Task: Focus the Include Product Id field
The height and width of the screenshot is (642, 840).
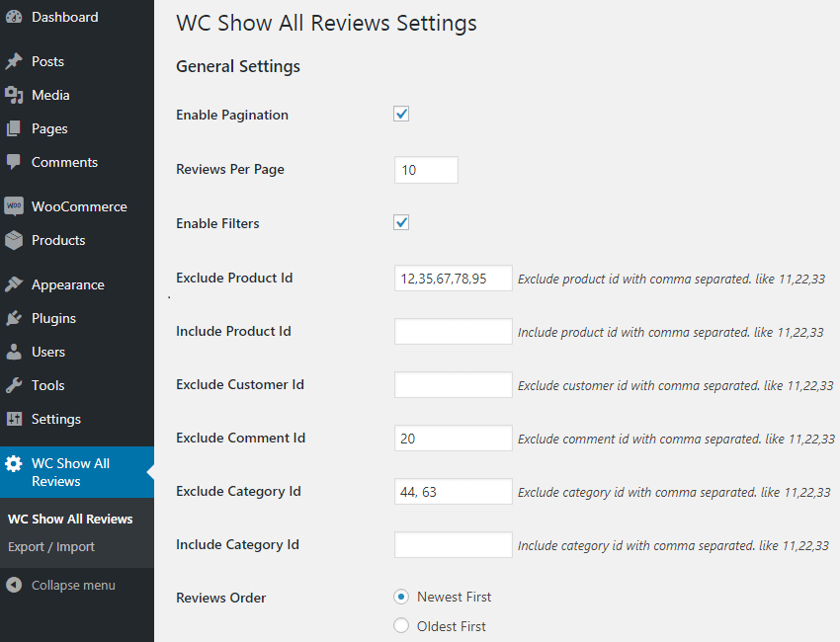Action: click(454, 332)
